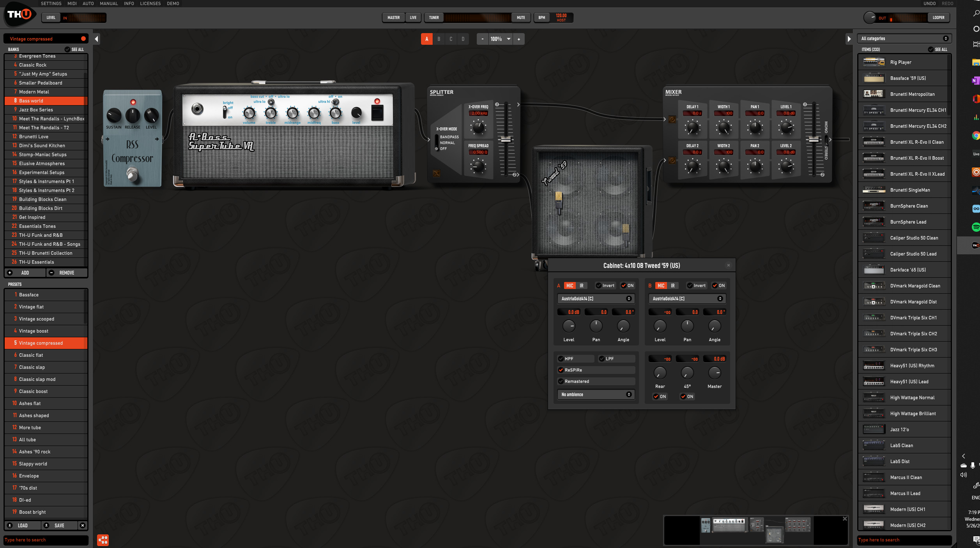Click the mixer channel 1 phase icon
980x548 pixels.
672,119
